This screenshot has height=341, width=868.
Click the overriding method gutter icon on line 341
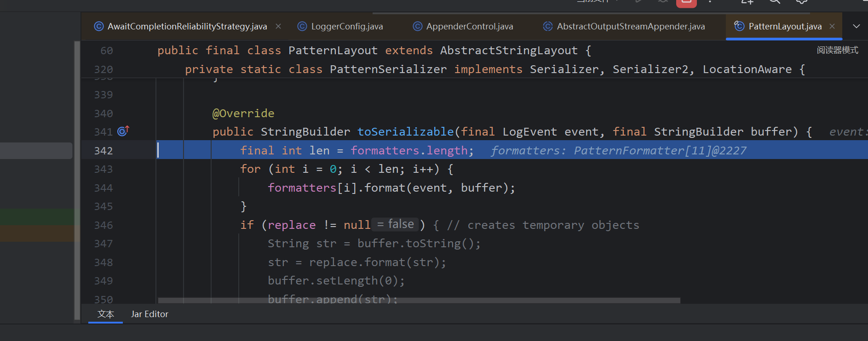123,131
